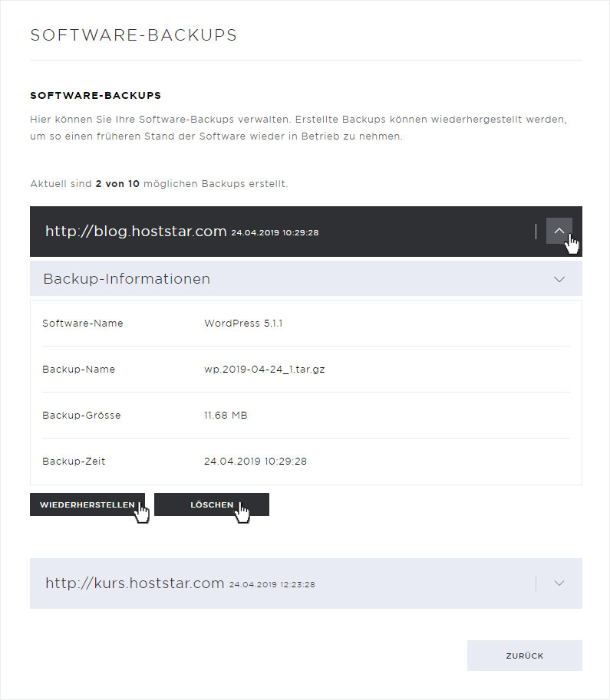The height and width of the screenshot is (700, 610).
Task: Click the Backup-Grösse row label
Action: [x=81, y=416]
